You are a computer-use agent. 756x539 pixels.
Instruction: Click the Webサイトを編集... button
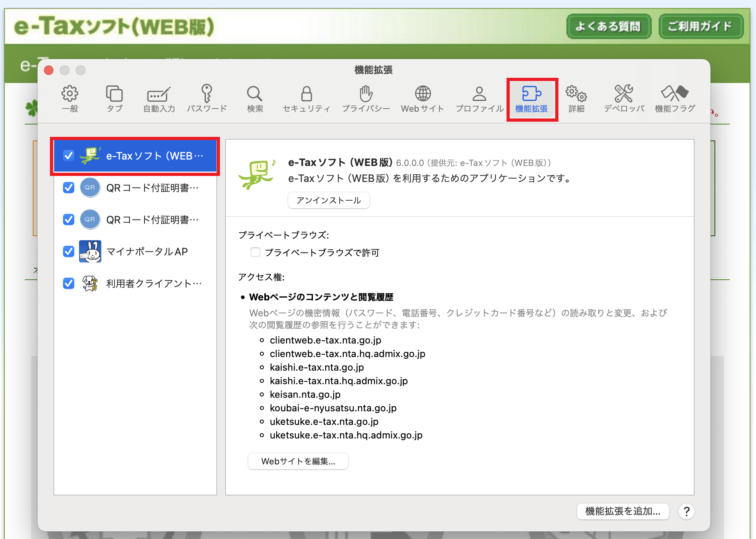[298, 461]
